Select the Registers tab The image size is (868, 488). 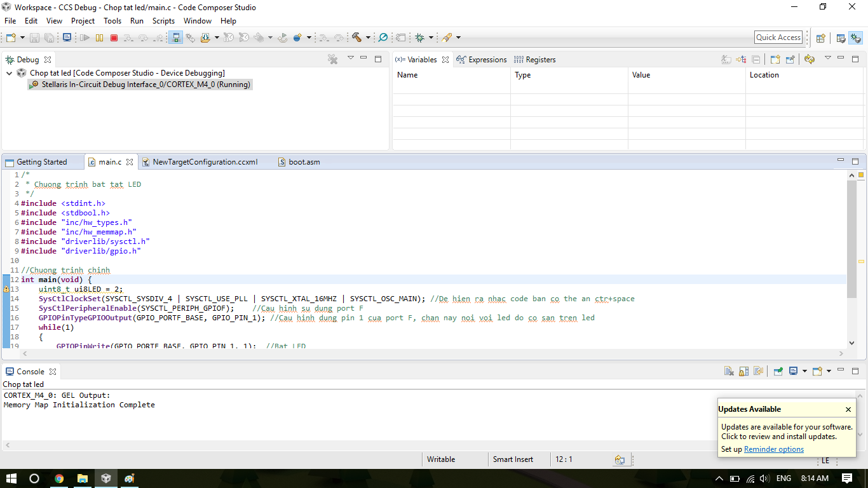pos(534,60)
